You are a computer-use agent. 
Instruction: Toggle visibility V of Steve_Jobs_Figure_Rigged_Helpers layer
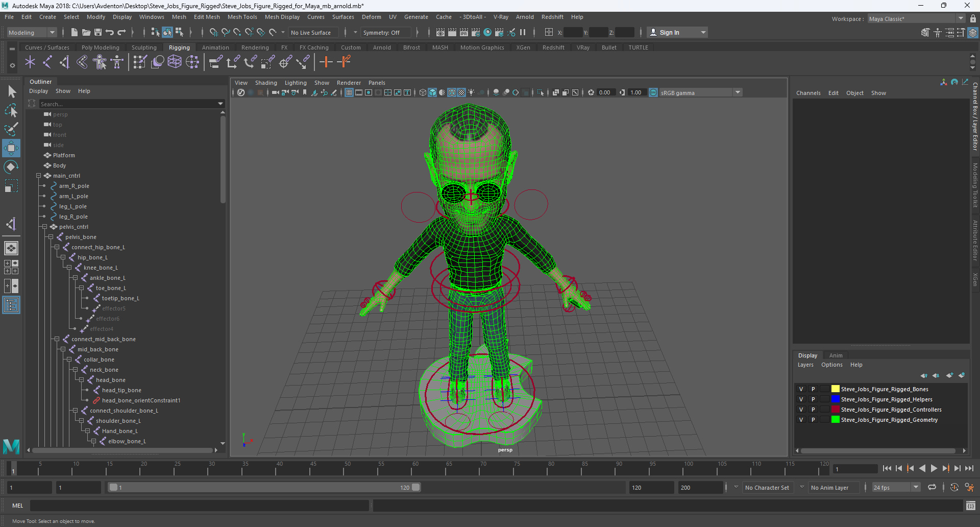pos(801,399)
